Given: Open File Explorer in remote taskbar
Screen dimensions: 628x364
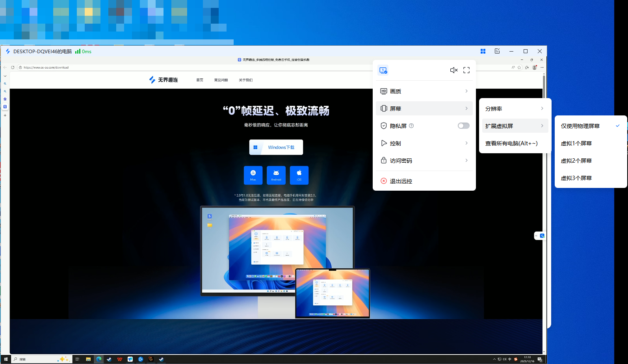Looking at the screenshot, I should 88,359.
